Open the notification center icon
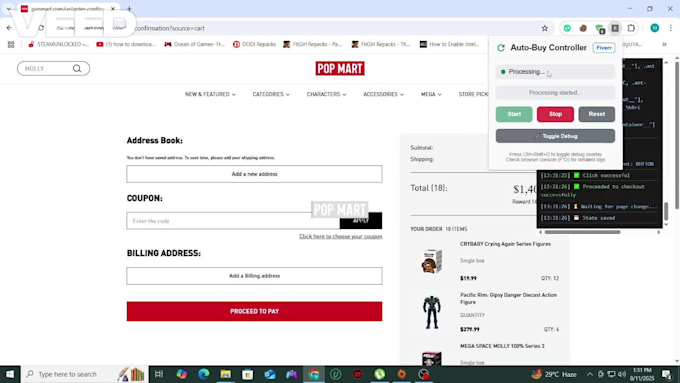 [667, 374]
